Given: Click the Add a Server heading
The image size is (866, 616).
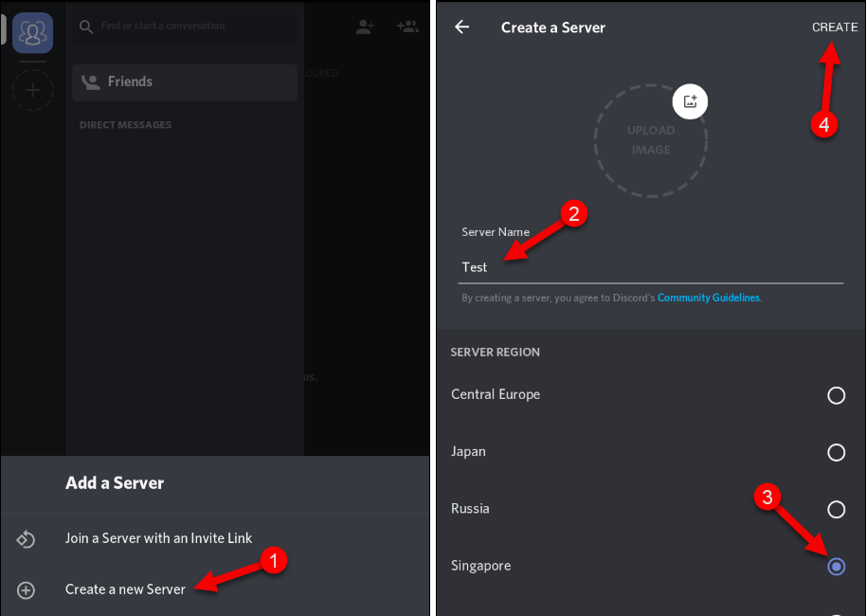Looking at the screenshot, I should (x=115, y=483).
